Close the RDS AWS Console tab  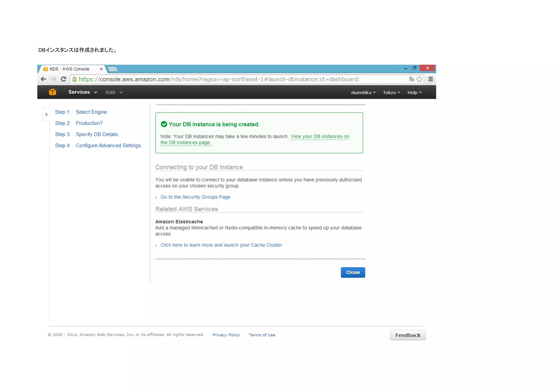[x=101, y=69]
